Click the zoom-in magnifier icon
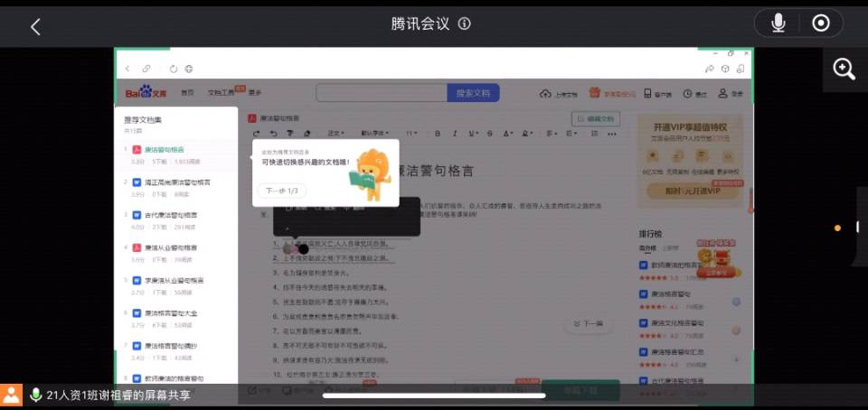The height and width of the screenshot is (410, 868). tap(844, 70)
